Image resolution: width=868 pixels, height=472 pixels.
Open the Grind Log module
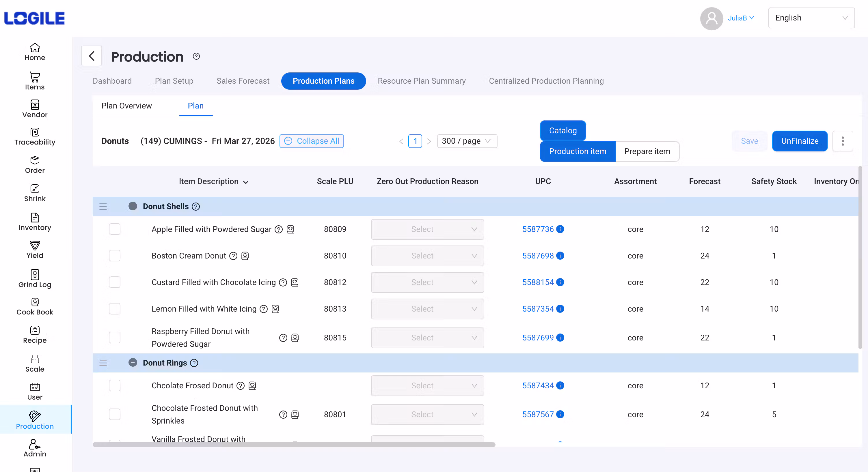(x=35, y=279)
